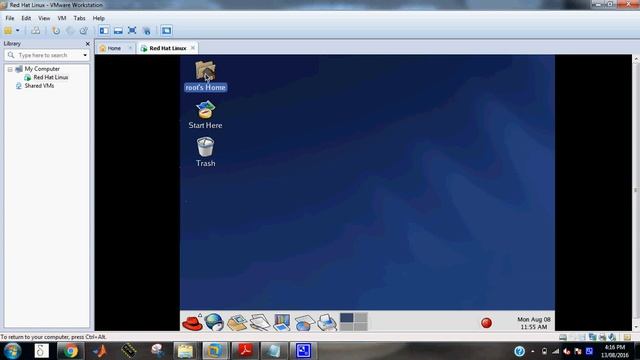The width and height of the screenshot is (640, 360).
Task: Launch the email client panel icon
Action: [x=237, y=322]
